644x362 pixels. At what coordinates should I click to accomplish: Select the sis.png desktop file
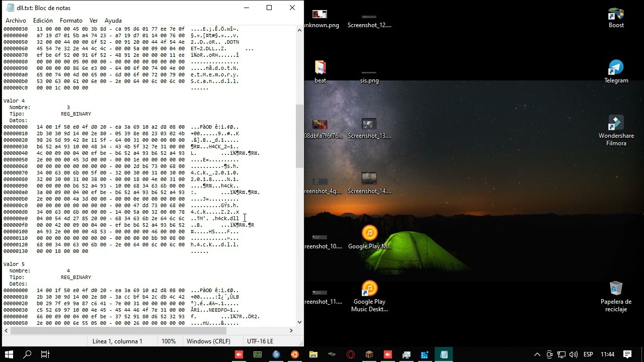[369, 74]
